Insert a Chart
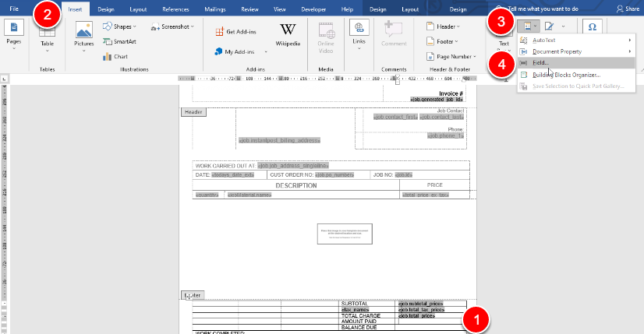 coord(115,57)
